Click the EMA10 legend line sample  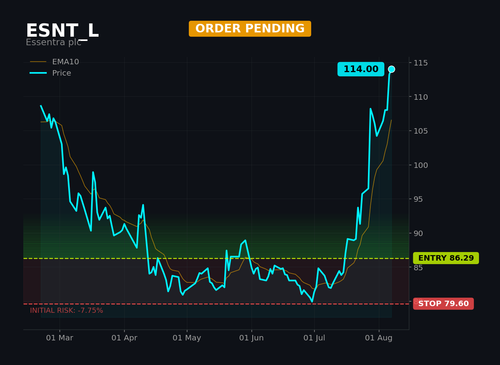[x=38, y=62]
